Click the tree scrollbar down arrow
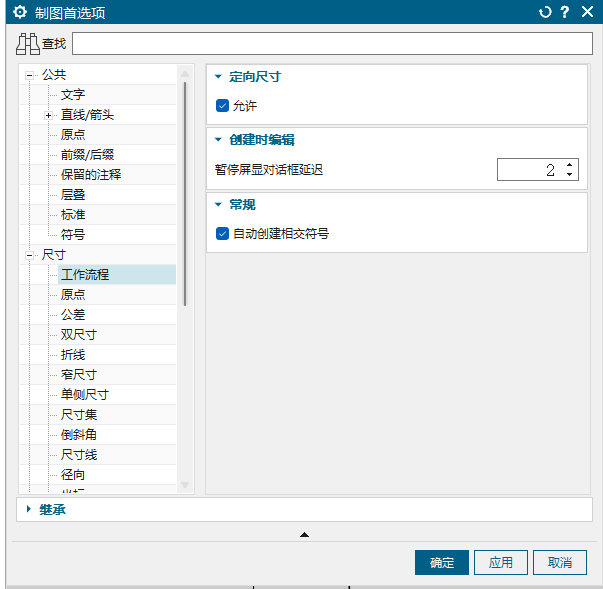 click(185, 485)
